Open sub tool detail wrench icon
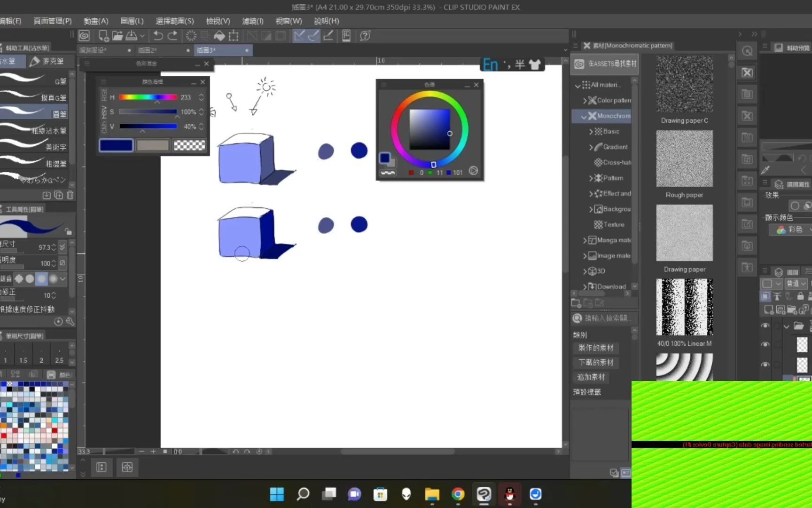The image size is (812, 508). pyautogui.click(x=70, y=322)
